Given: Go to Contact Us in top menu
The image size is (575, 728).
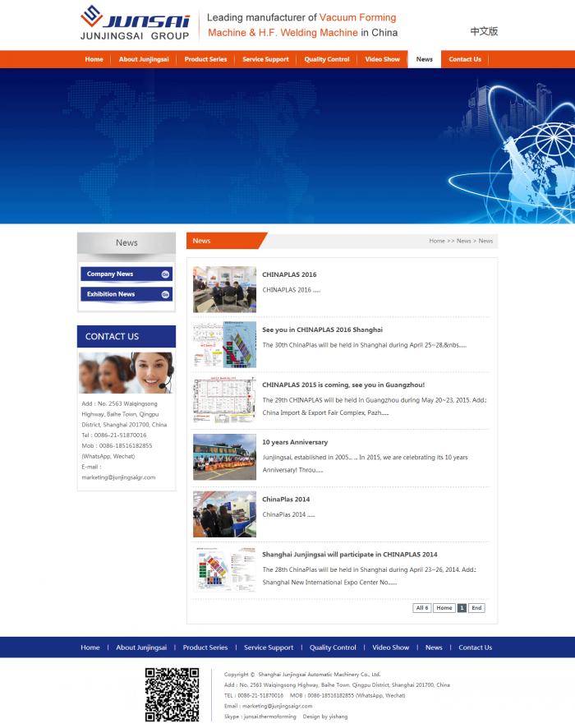Looking at the screenshot, I should click(x=464, y=59).
